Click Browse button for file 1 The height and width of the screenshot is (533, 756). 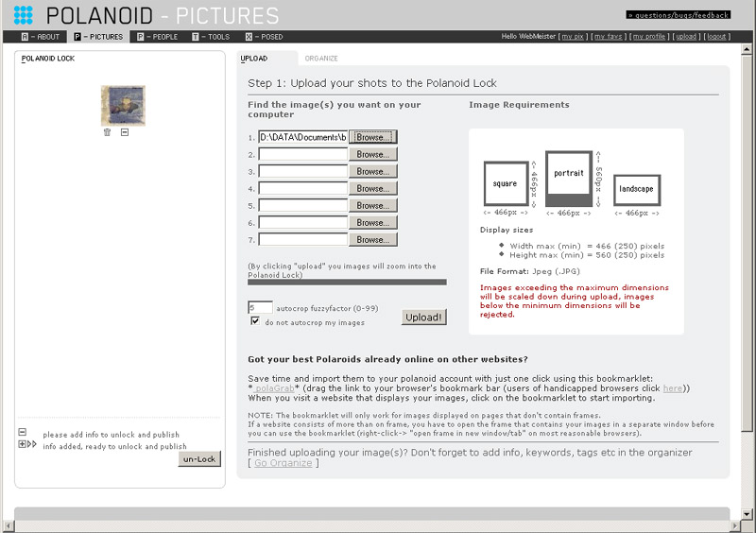(x=373, y=137)
